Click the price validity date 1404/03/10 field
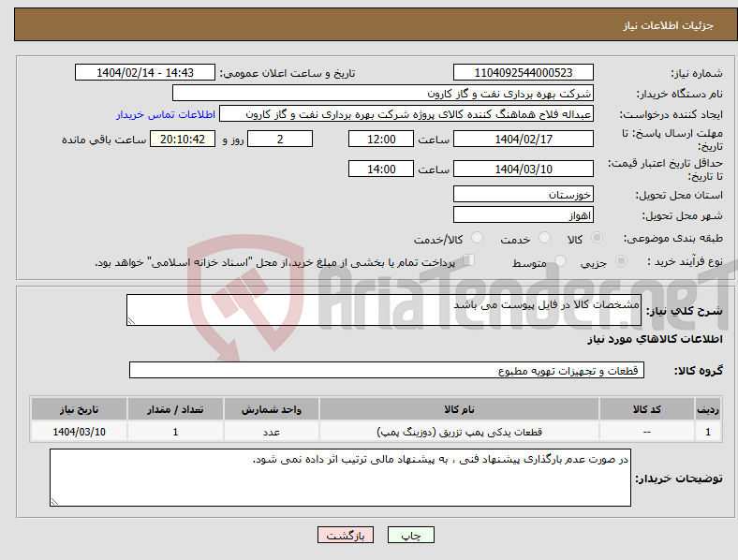The image size is (738, 560). (x=523, y=169)
